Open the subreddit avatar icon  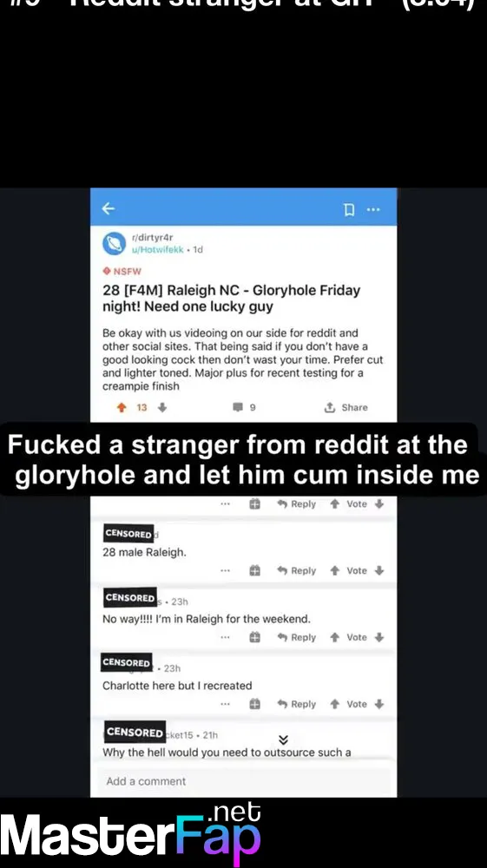pos(114,244)
